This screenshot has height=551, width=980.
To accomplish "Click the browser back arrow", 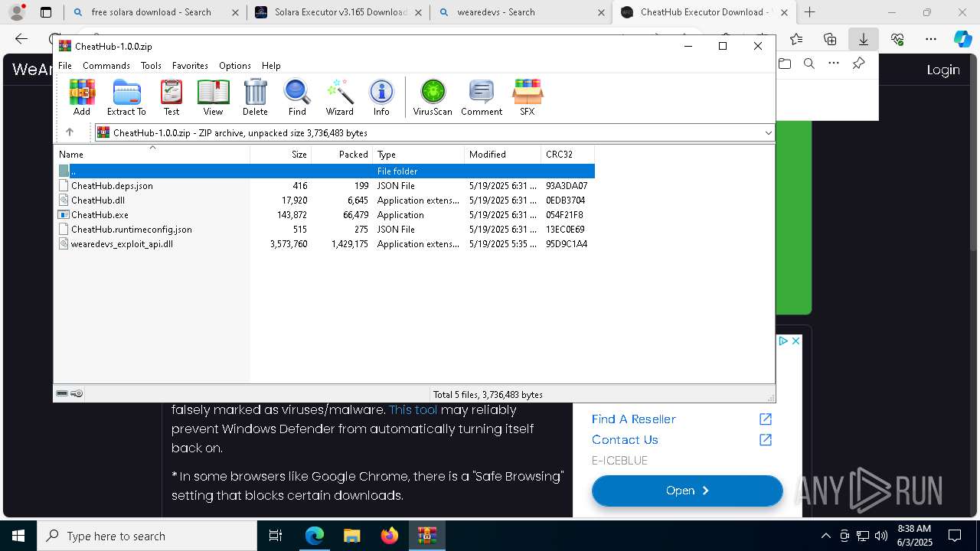I will [x=21, y=39].
